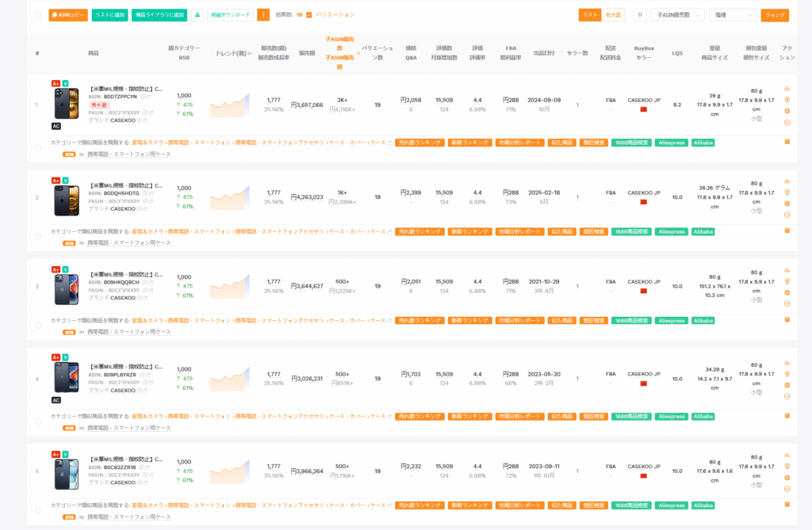Open the 子ASIN販売数 sort dropdown
Viewport: 812px width, 530px height.
(677, 15)
